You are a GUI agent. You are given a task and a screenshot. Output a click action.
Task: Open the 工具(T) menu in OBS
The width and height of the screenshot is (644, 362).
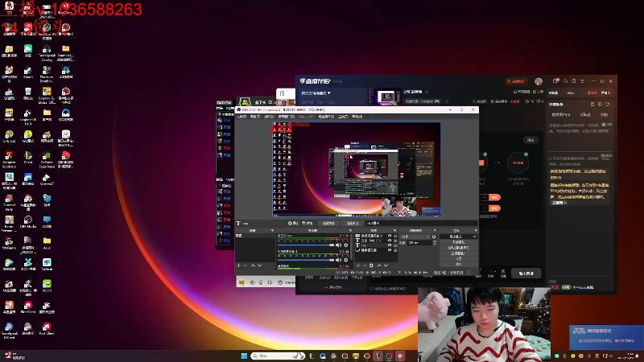coord(343,117)
